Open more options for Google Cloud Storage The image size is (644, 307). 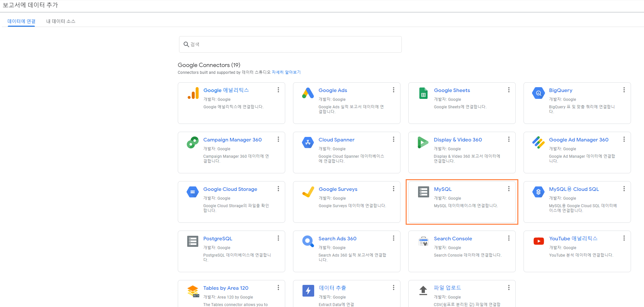click(278, 189)
